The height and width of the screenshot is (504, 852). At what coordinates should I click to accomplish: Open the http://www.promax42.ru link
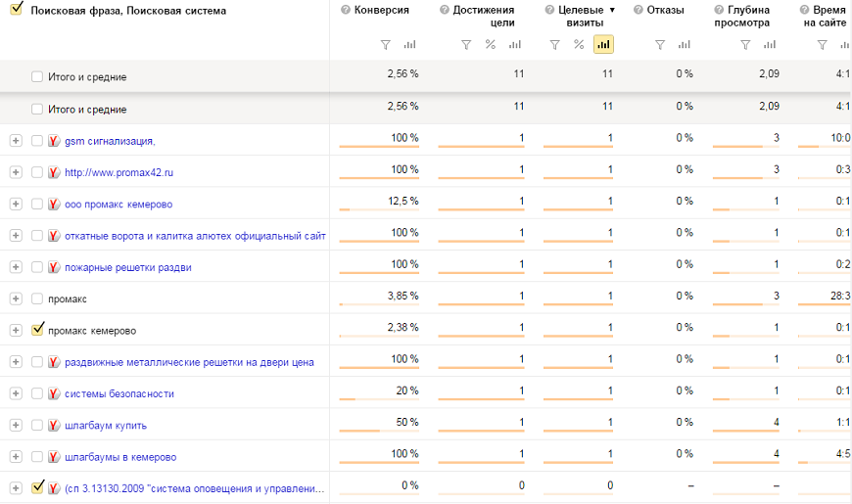click(x=119, y=172)
